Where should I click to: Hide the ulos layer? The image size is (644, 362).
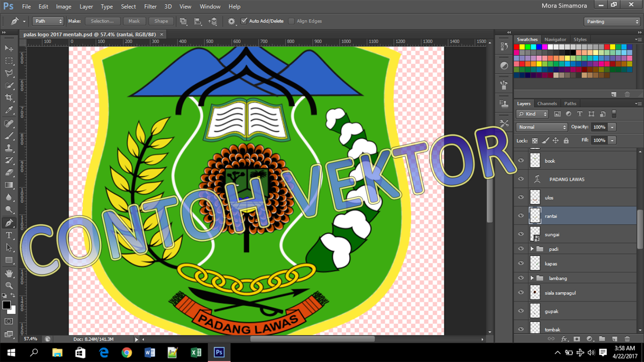(521, 197)
